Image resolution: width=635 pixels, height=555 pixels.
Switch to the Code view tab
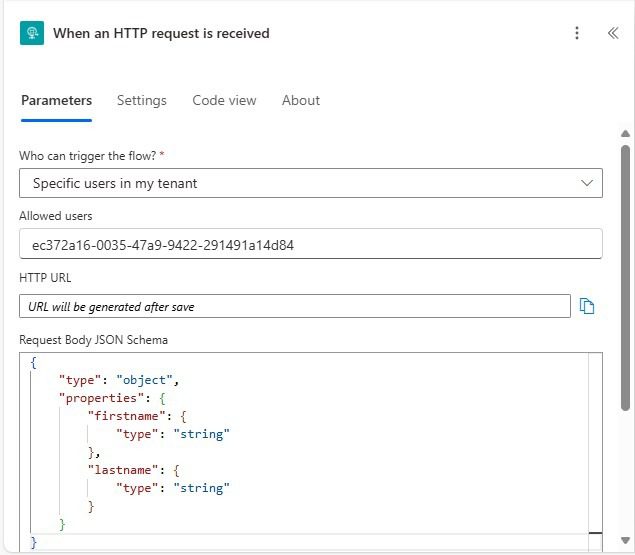click(224, 100)
